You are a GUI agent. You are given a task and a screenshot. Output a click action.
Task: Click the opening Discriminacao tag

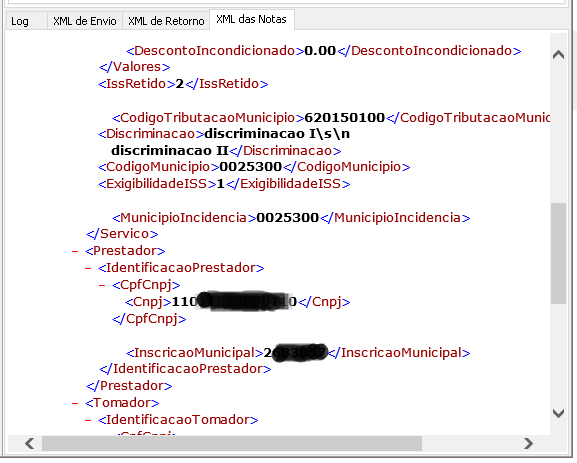151,134
